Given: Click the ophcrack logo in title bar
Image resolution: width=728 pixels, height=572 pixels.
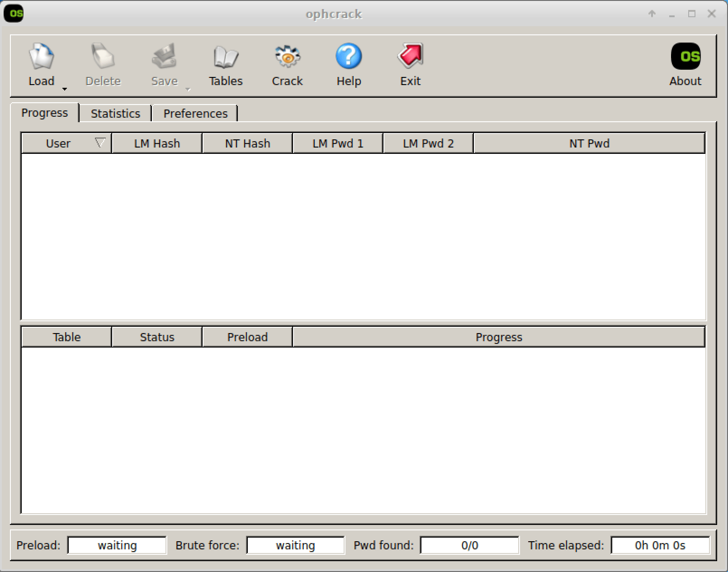Looking at the screenshot, I should click(x=14, y=14).
